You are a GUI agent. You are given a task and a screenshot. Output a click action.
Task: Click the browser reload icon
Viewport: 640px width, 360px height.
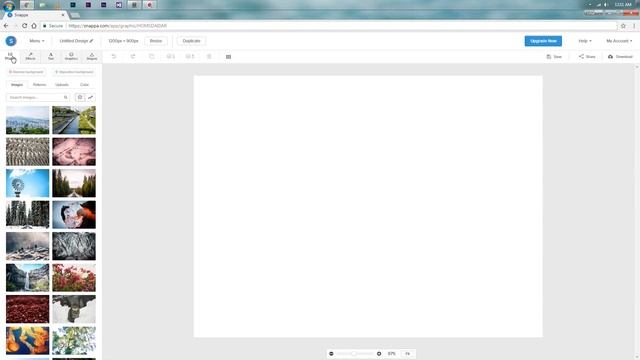click(x=24, y=26)
